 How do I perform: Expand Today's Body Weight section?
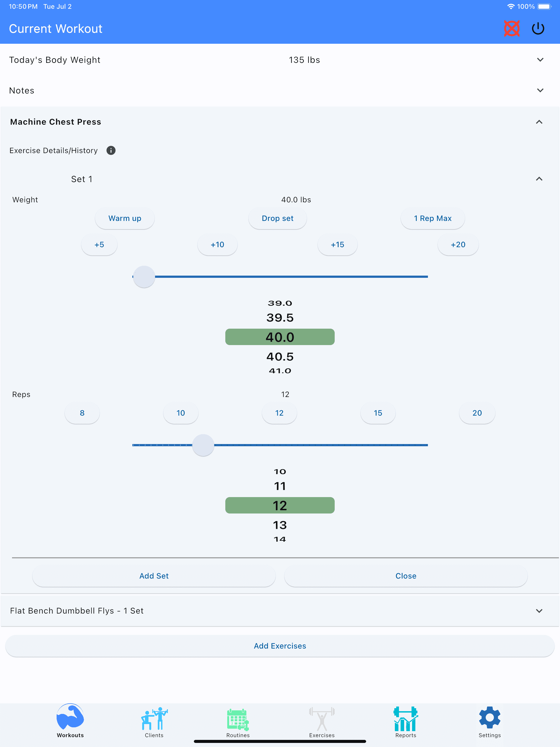tap(280, 60)
